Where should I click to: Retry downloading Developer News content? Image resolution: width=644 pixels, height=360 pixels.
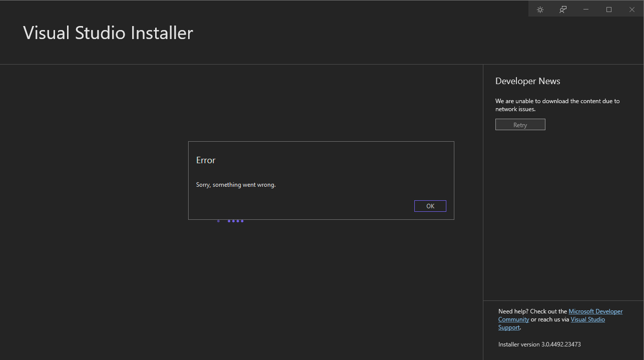point(520,125)
